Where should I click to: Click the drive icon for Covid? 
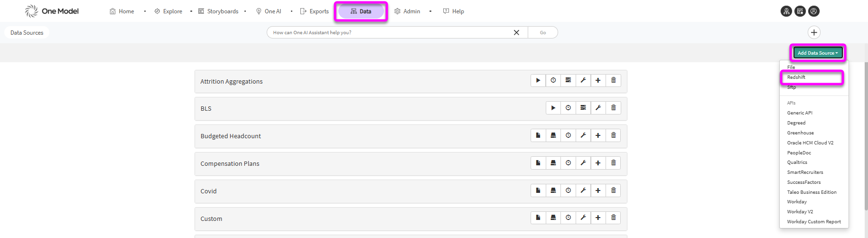click(x=553, y=190)
